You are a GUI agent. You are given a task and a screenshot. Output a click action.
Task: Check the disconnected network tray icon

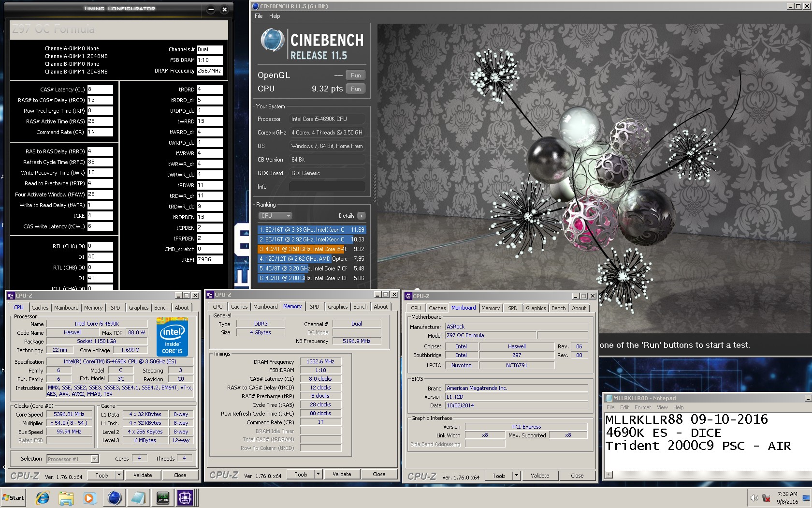(766, 498)
